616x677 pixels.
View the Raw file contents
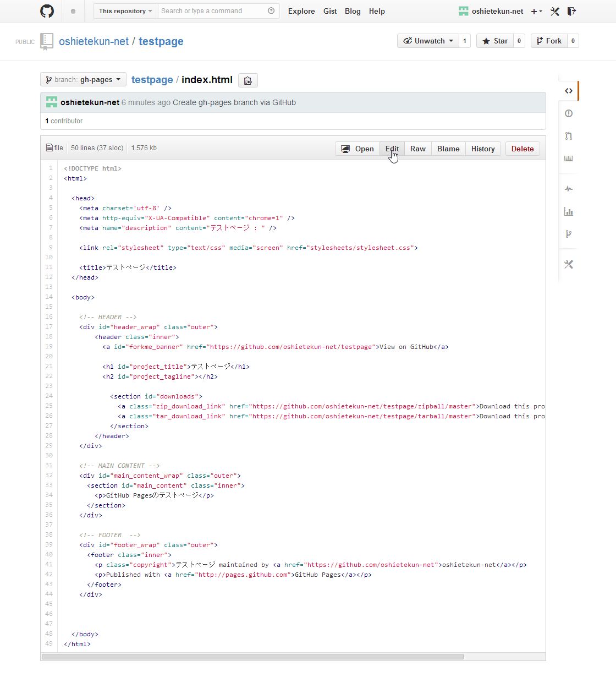click(x=418, y=149)
